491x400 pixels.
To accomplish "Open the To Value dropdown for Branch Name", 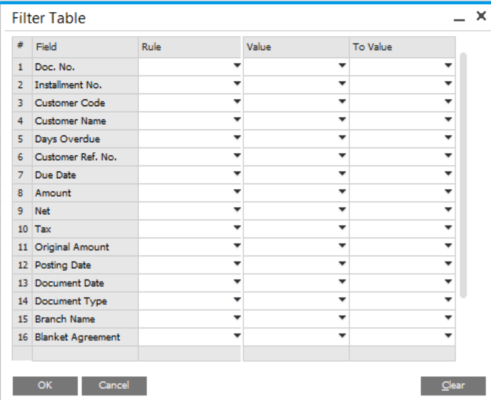I will tap(448, 317).
